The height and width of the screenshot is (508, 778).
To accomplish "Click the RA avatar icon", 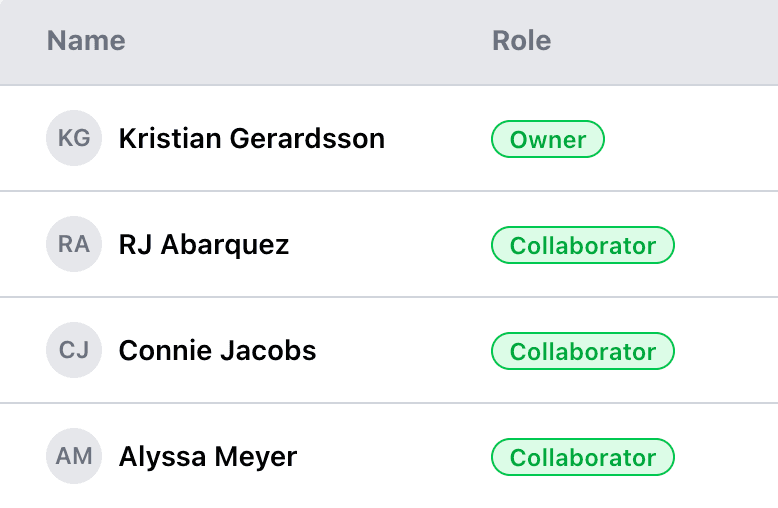I will (74, 244).
